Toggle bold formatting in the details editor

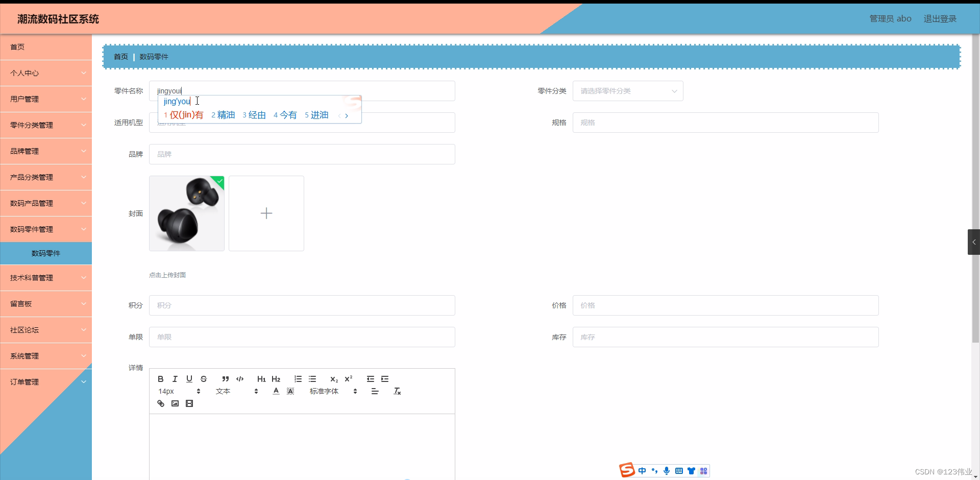[x=160, y=379]
